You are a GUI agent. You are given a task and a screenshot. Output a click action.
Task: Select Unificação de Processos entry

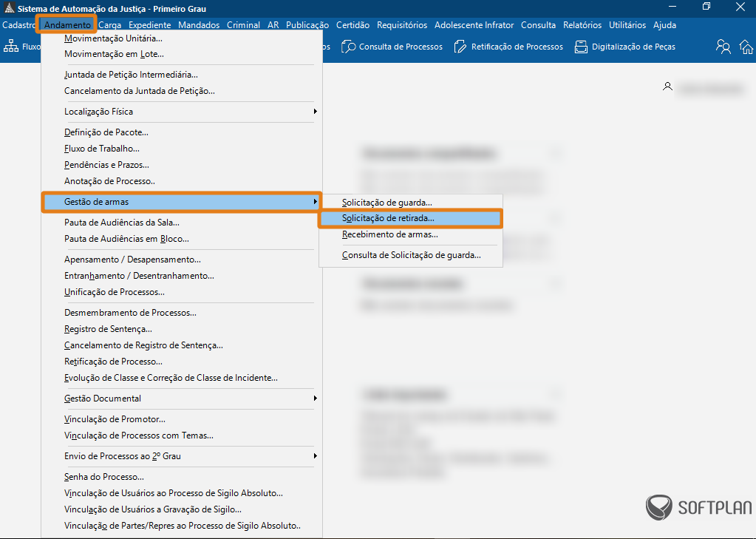tap(115, 293)
